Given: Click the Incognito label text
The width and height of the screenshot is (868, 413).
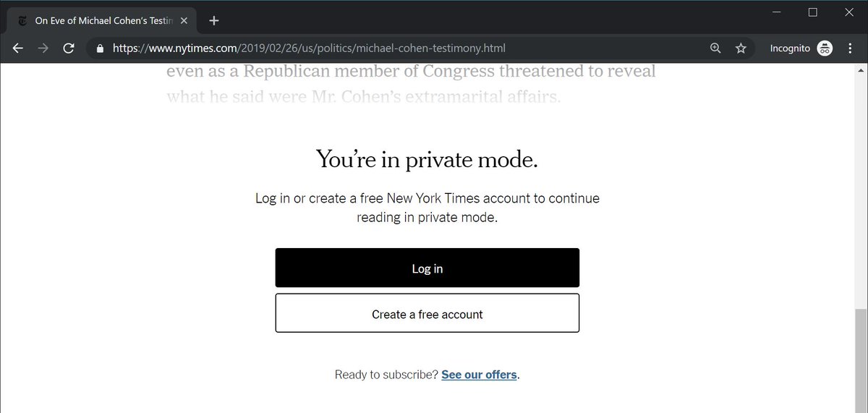Looking at the screenshot, I should (x=790, y=48).
